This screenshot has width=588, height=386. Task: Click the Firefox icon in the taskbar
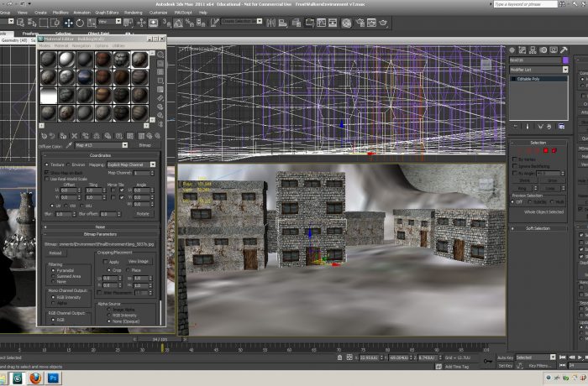tap(34, 378)
